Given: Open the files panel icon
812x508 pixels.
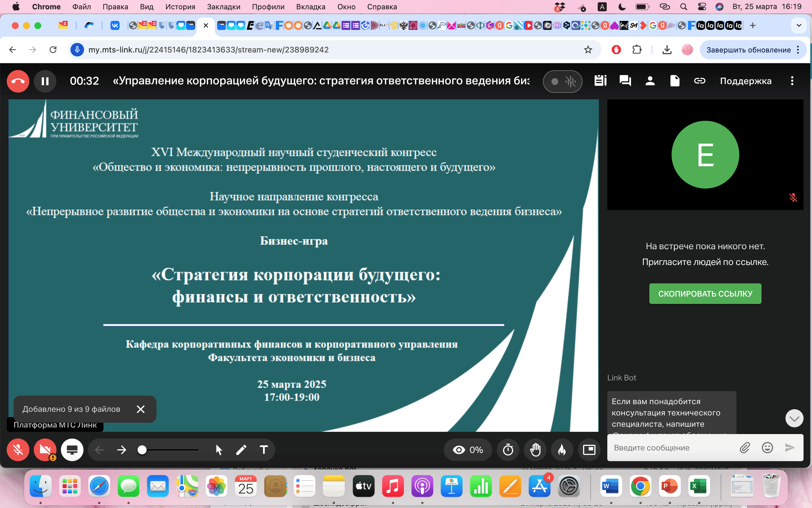Looking at the screenshot, I should tap(674, 81).
